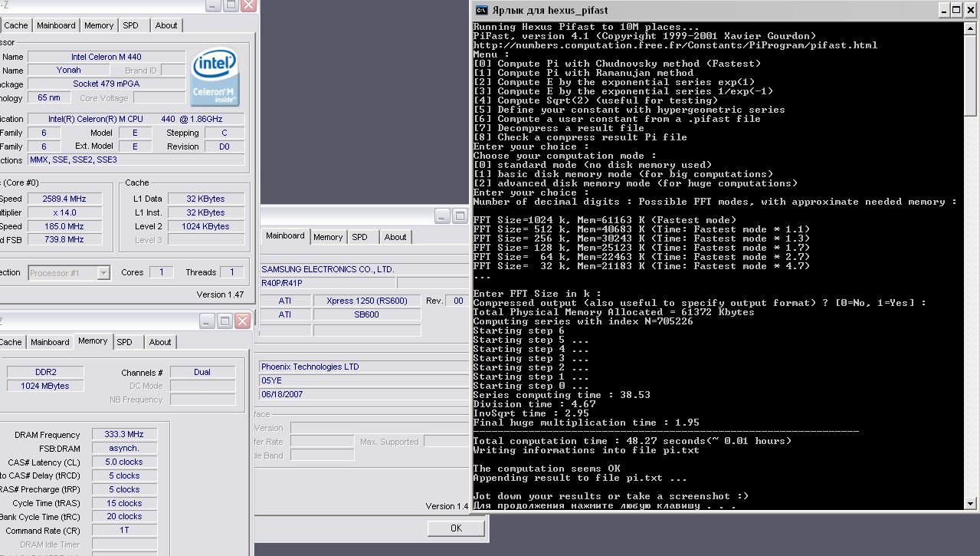Click the '5.0 clocks' CAS latency value
The width and height of the screenshot is (980, 556).
click(124, 462)
